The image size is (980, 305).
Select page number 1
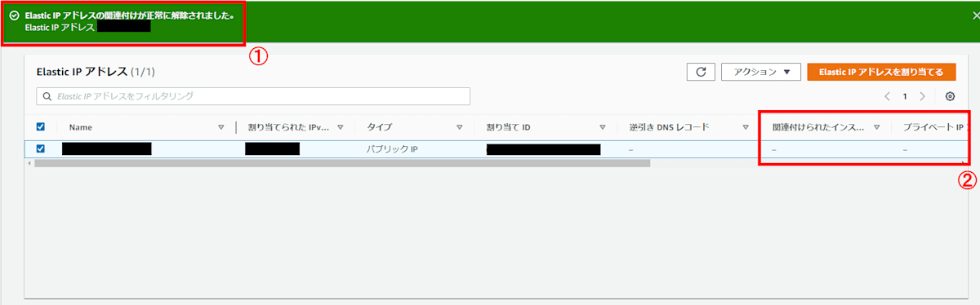tap(905, 96)
